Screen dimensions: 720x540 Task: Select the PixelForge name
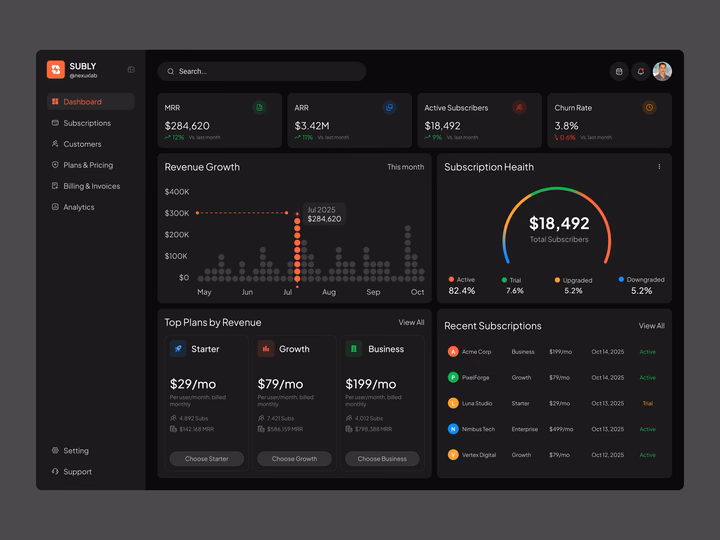475,377
